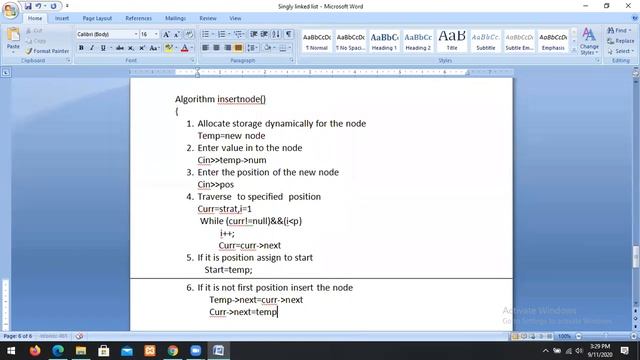Click the Word icon on the taskbar
This screenshot has height=360, width=640.
click(x=218, y=351)
